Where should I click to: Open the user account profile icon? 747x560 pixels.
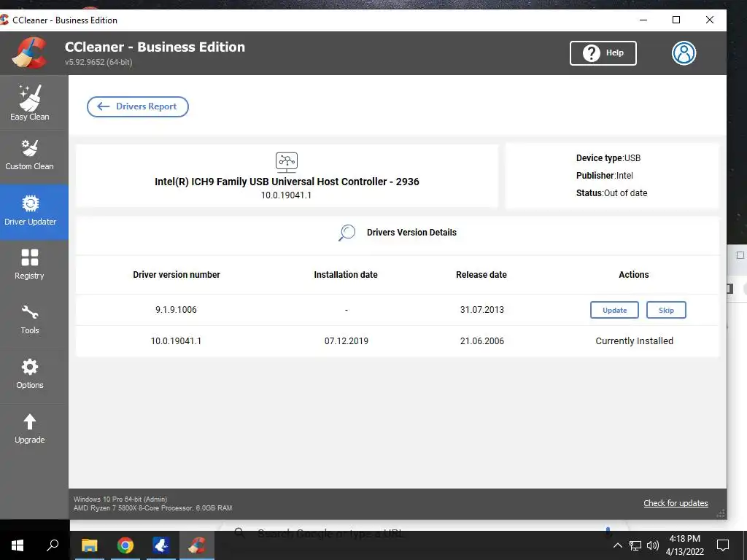(684, 52)
